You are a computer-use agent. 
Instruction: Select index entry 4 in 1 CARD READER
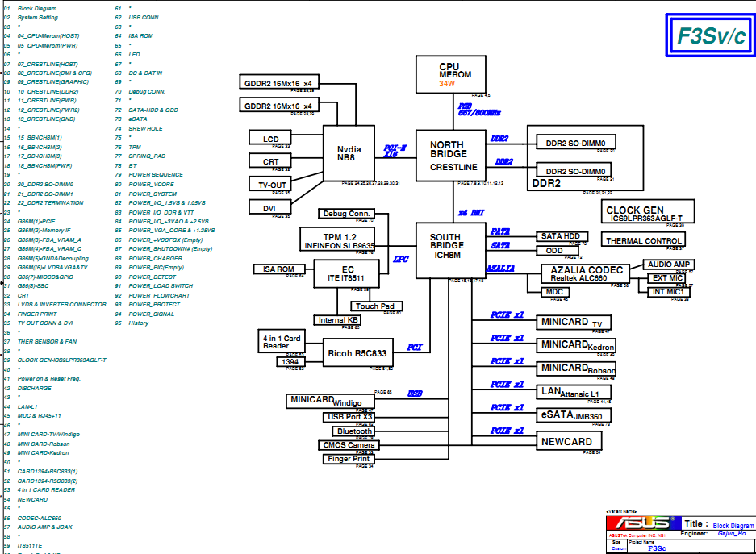46,490
